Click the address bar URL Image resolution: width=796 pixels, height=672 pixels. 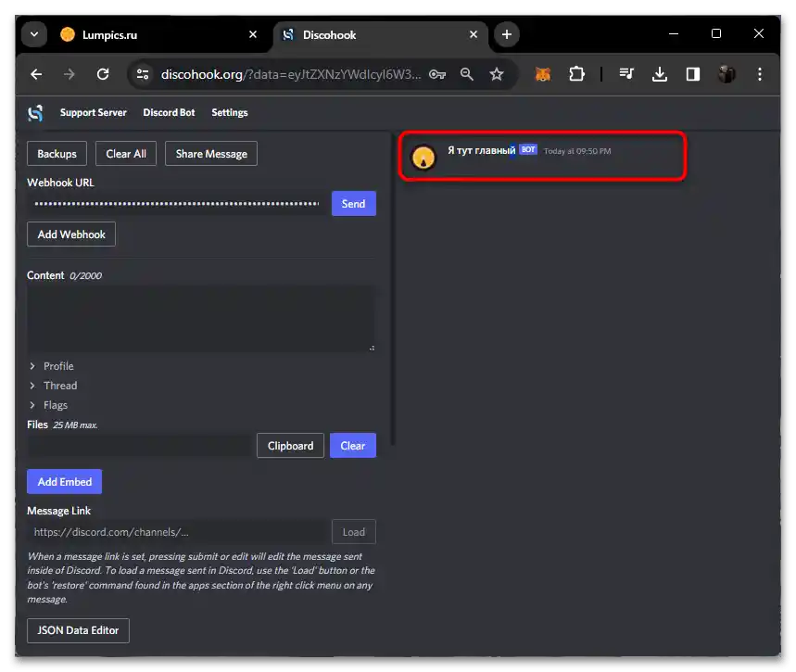(291, 75)
